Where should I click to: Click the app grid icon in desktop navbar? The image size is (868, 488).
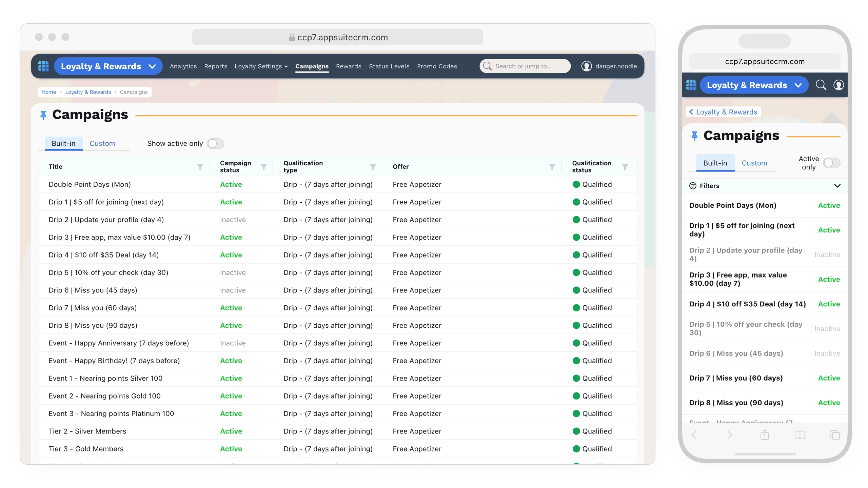pyautogui.click(x=43, y=66)
